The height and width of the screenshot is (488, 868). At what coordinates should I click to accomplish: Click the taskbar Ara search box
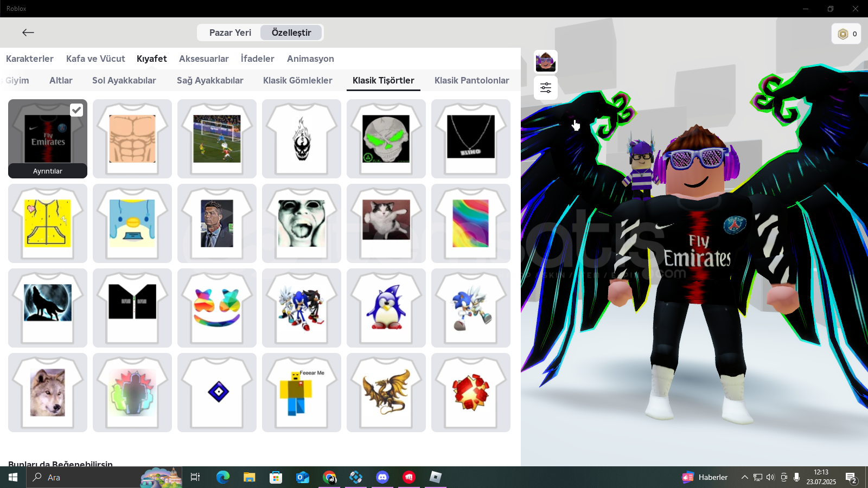[x=104, y=477]
